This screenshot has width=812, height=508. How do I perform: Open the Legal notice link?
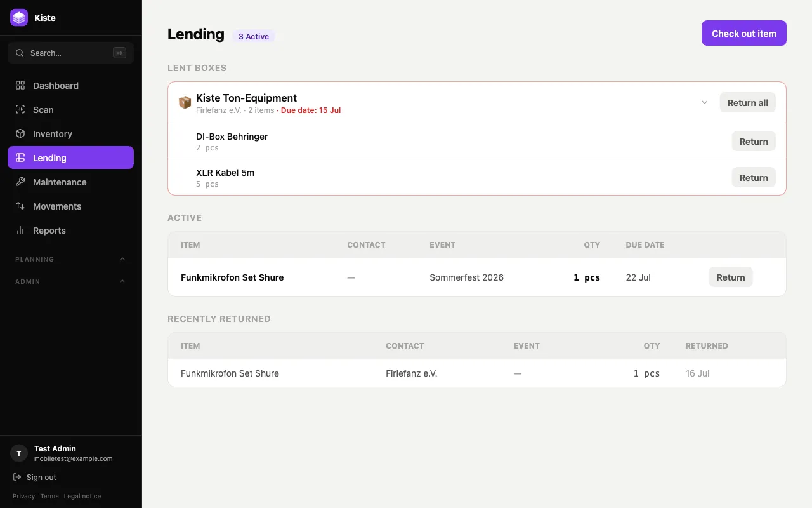pos(82,496)
